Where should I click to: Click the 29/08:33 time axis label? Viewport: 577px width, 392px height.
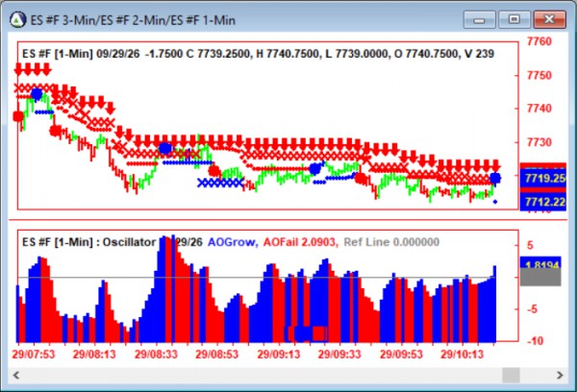[x=156, y=355]
